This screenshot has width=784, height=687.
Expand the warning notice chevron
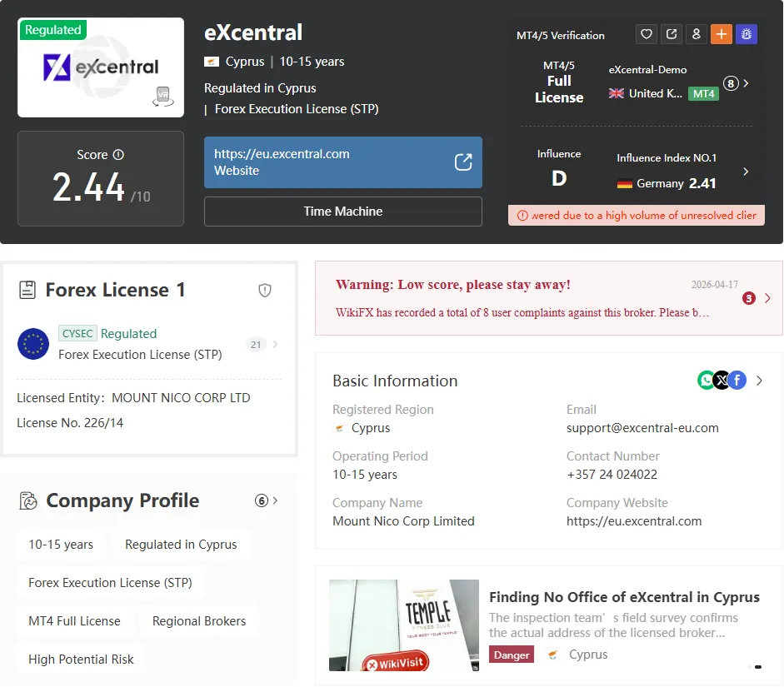pos(767,299)
